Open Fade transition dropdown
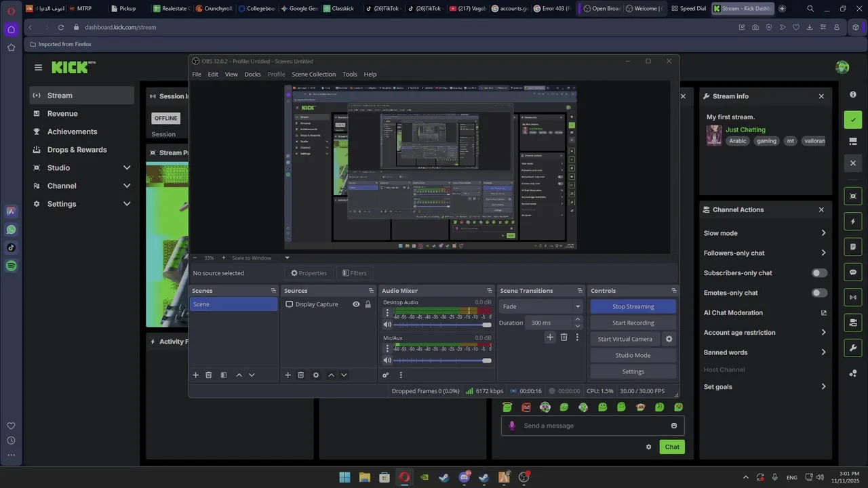The width and height of the screenshot is (868, 488). [x=541, y=306]
